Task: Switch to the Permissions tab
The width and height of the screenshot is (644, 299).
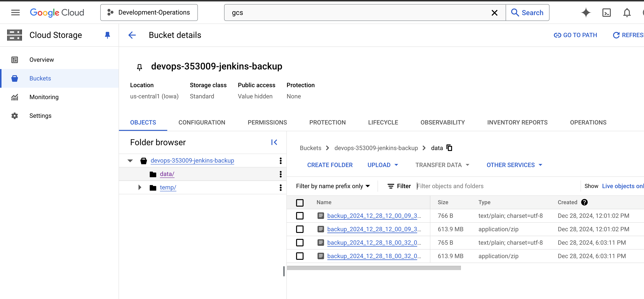Action: [x=267, y=122]
